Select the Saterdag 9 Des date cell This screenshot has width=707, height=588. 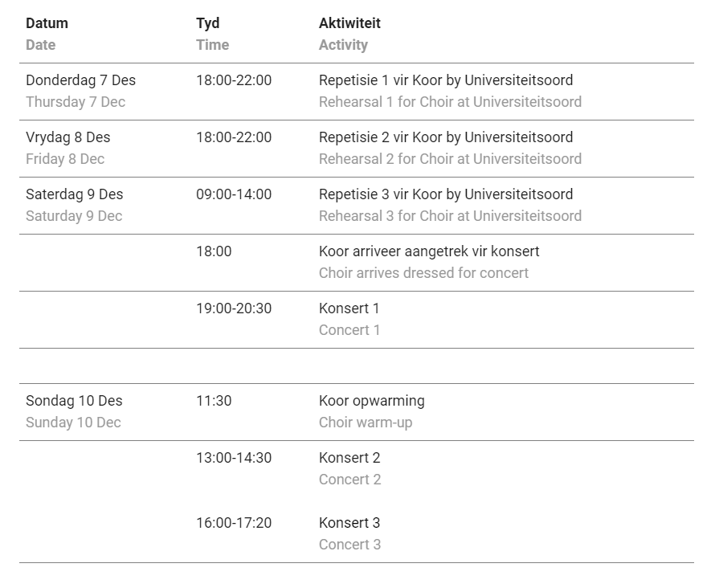click(x=75, y=194)
